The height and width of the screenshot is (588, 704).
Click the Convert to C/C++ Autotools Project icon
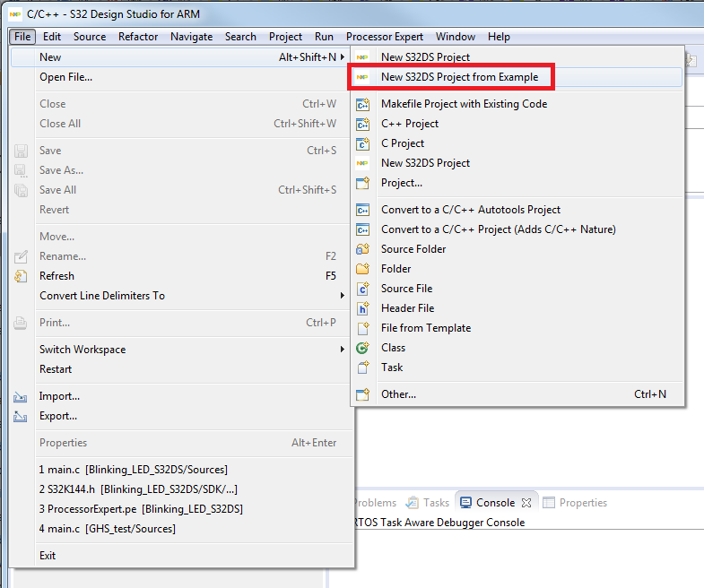pos(363,210)
